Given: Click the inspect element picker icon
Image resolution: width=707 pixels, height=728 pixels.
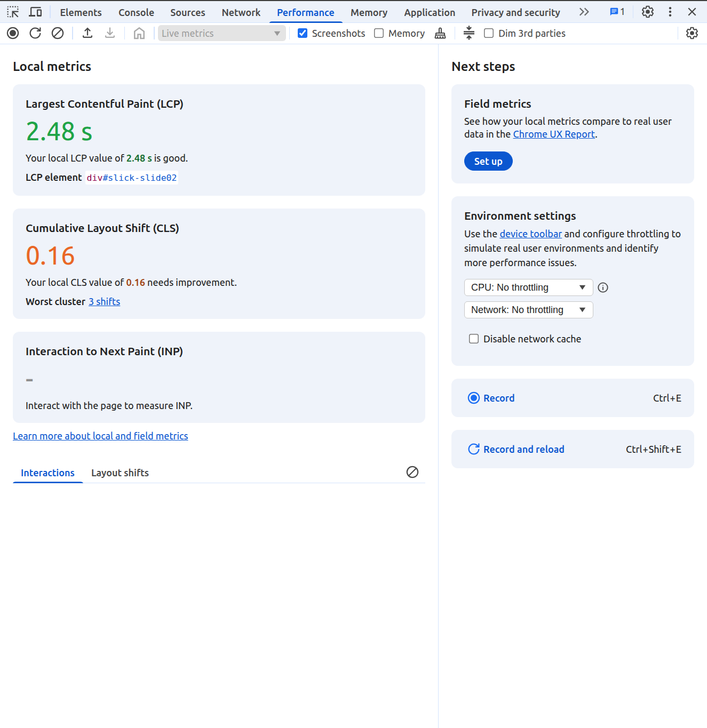Looking at the screenshot, I should point(13,12).
